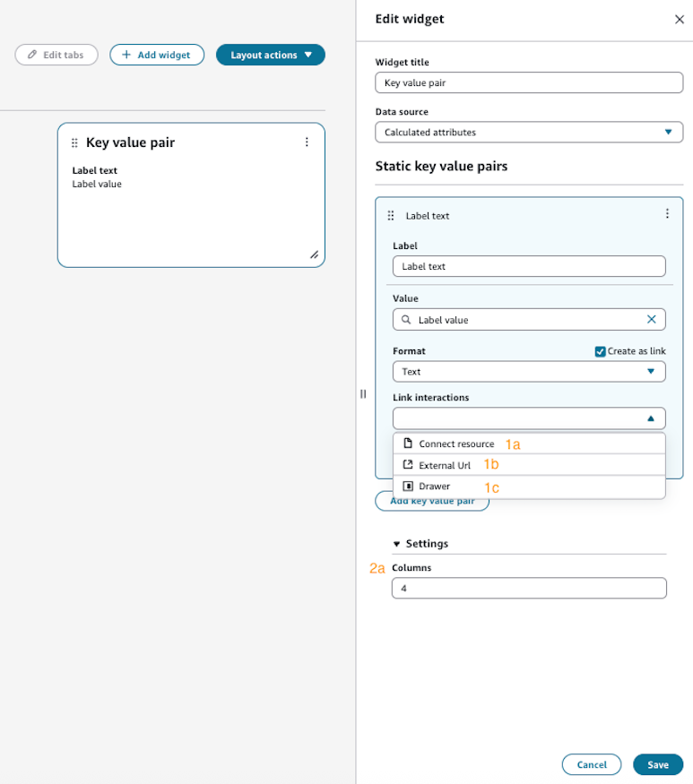Click the External Url icon in dropdown

point(409,465)
